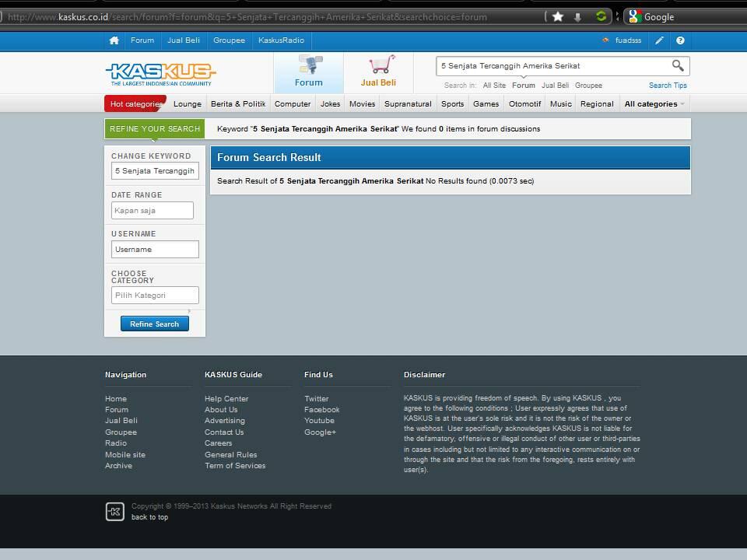Image resolution: width=747 pixels, height=560 pixels.
Task: Focus the main search text box
Action: coord(553,65)
